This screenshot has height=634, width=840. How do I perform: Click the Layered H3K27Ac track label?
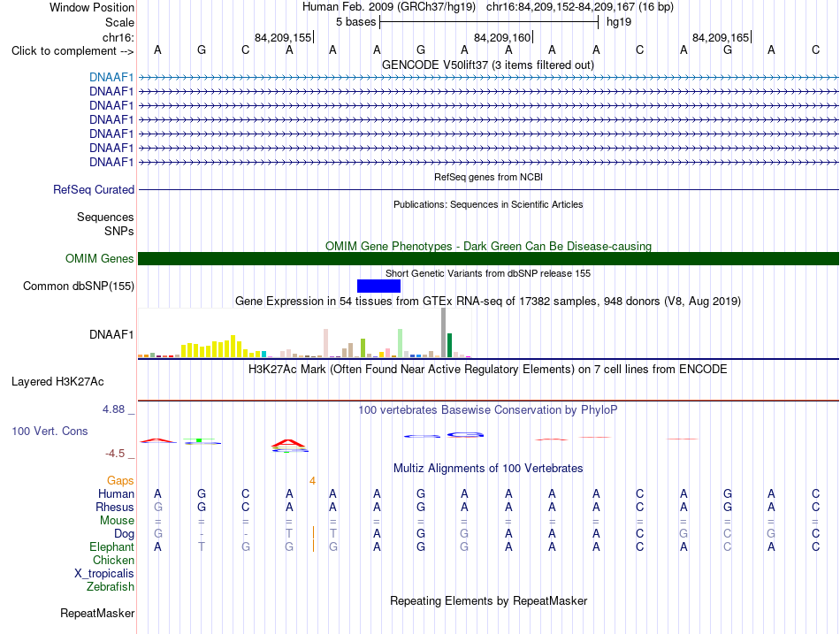click(57, 382)
